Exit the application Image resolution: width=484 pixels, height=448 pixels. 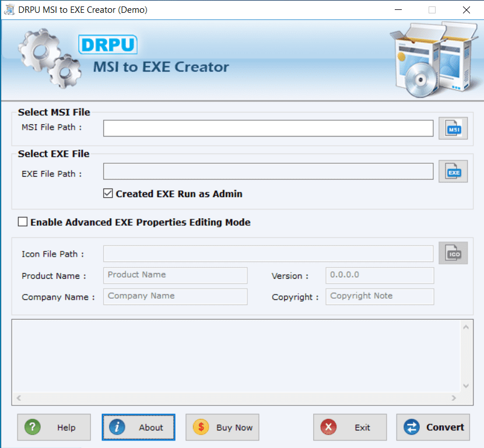pyautogui.click(x=350, y=428)
